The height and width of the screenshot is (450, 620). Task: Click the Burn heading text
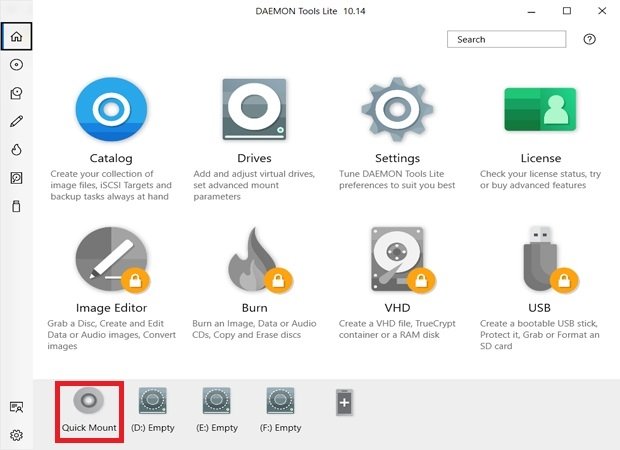[254, 308]
